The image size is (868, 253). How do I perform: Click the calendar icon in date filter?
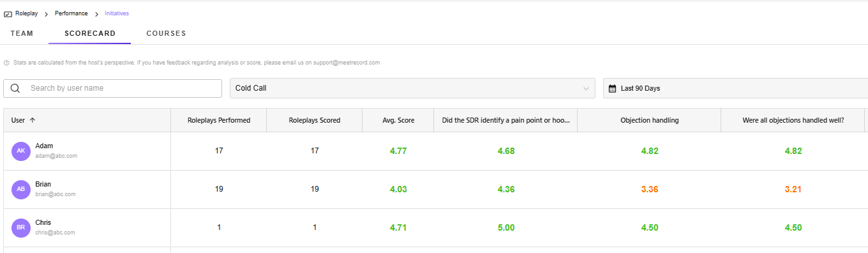[x=612, y=88]
